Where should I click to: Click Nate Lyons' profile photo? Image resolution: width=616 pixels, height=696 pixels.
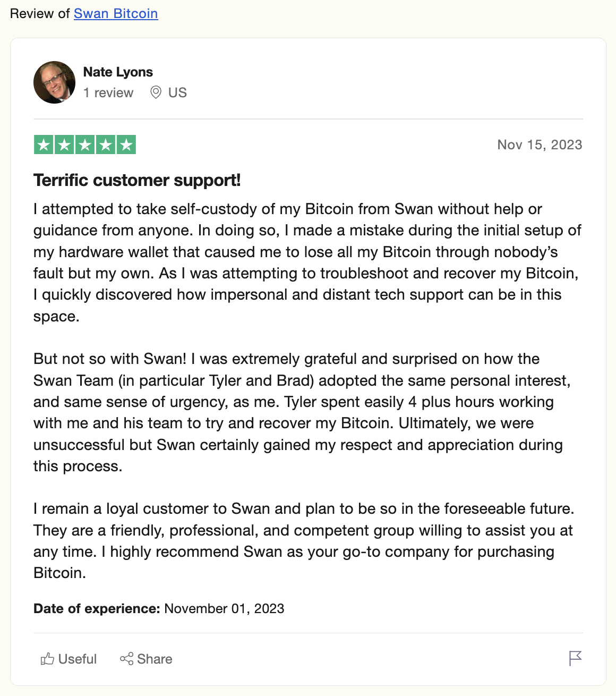[x=55, y=82]
